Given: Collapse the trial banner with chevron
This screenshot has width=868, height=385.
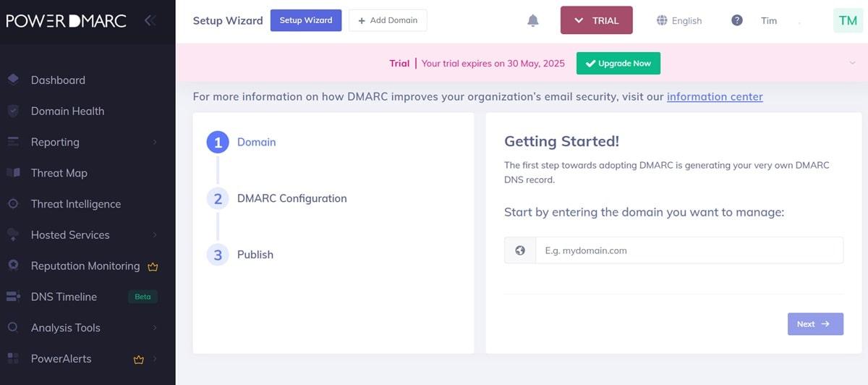Looking at the screenshot, I should pos(852,63).
